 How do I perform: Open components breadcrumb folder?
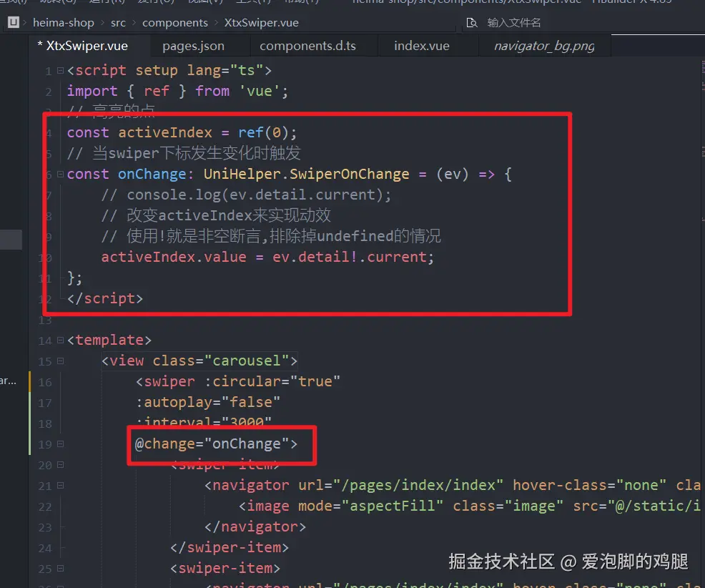coord(175,22)
